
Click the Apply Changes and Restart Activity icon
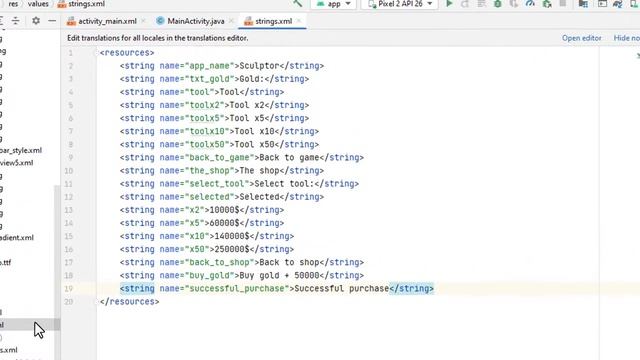465,4
